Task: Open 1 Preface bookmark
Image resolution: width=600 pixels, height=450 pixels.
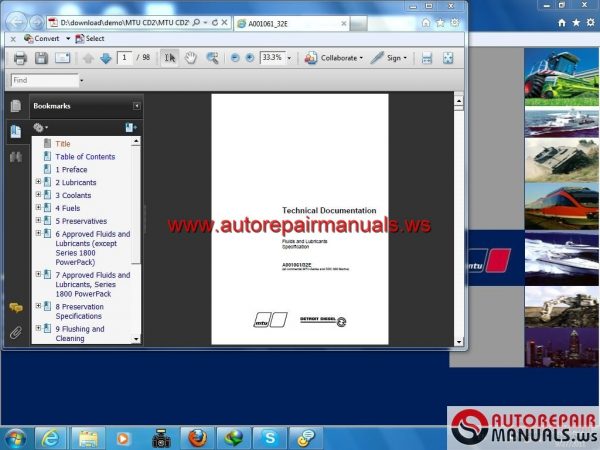Action: [71, 170]
